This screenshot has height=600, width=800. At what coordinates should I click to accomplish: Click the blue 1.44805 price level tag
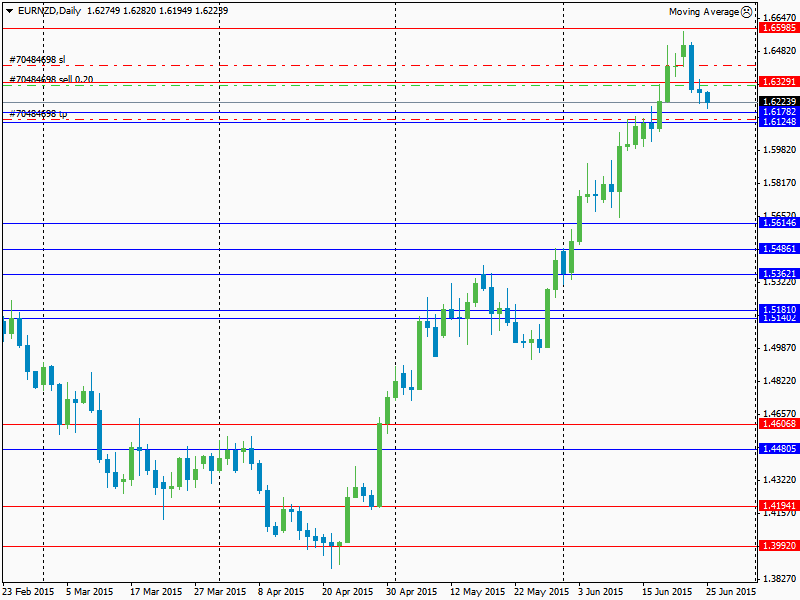(779, 448)
